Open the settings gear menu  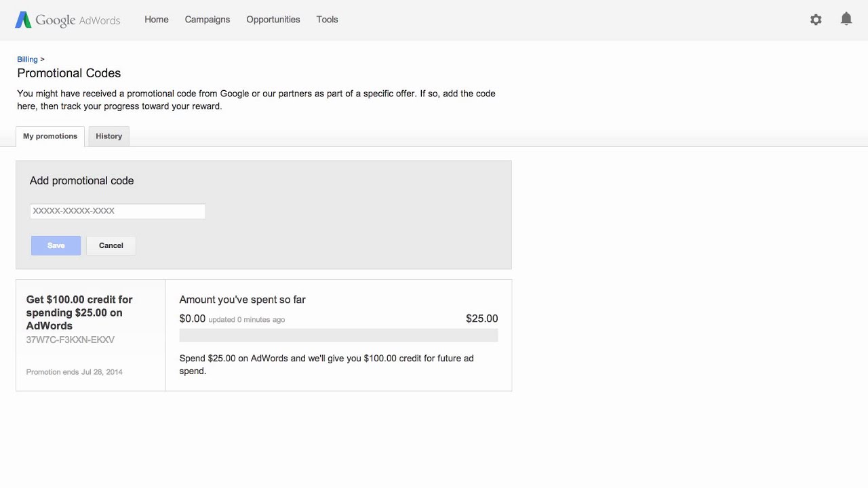click(816, 20)
